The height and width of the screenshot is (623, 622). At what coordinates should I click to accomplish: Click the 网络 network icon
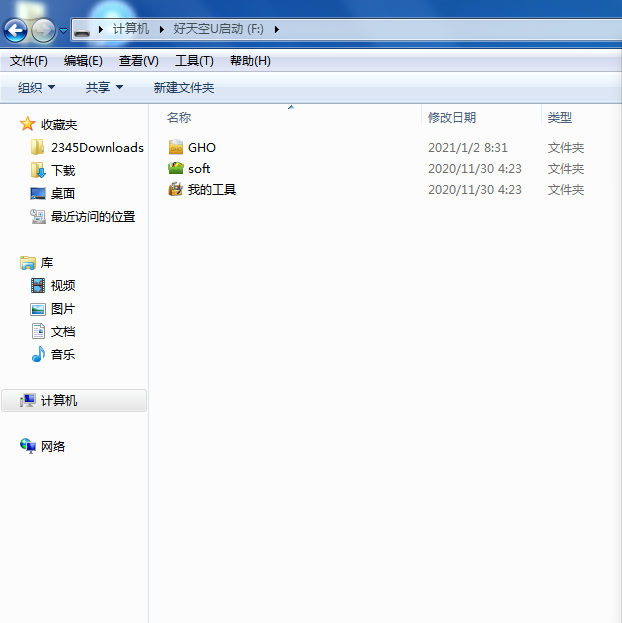(27, 446)
